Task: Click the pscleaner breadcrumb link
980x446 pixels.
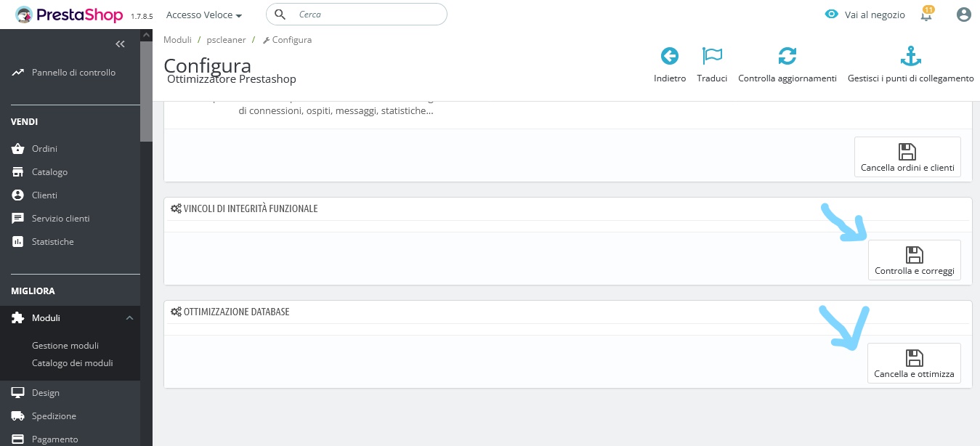Action: (226, 40)
